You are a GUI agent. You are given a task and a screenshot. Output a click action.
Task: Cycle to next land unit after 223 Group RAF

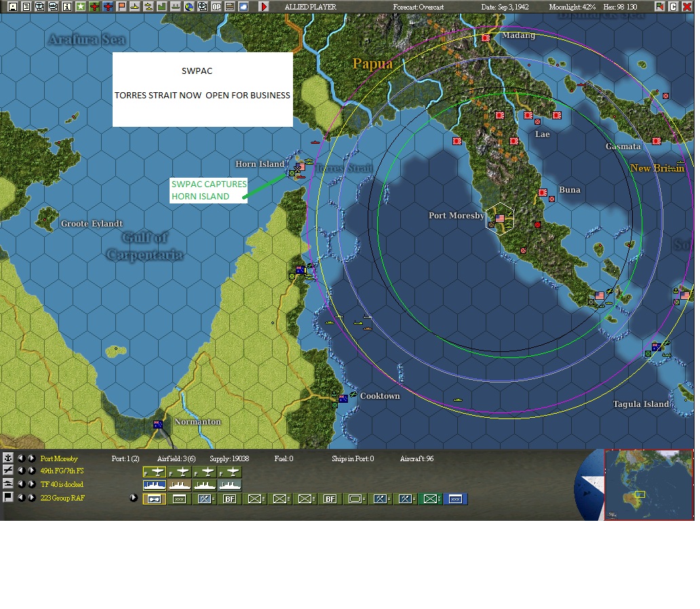(x=32, y=497)
